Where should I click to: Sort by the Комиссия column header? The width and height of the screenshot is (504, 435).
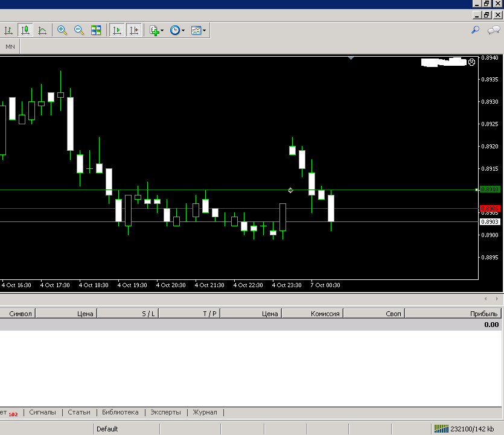313,314
